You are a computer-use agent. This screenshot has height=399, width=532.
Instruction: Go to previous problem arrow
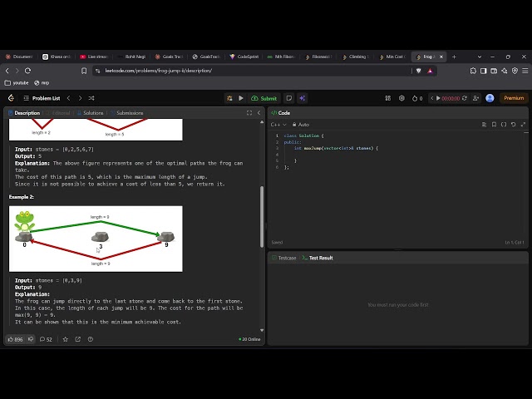[x=68, y=98]
